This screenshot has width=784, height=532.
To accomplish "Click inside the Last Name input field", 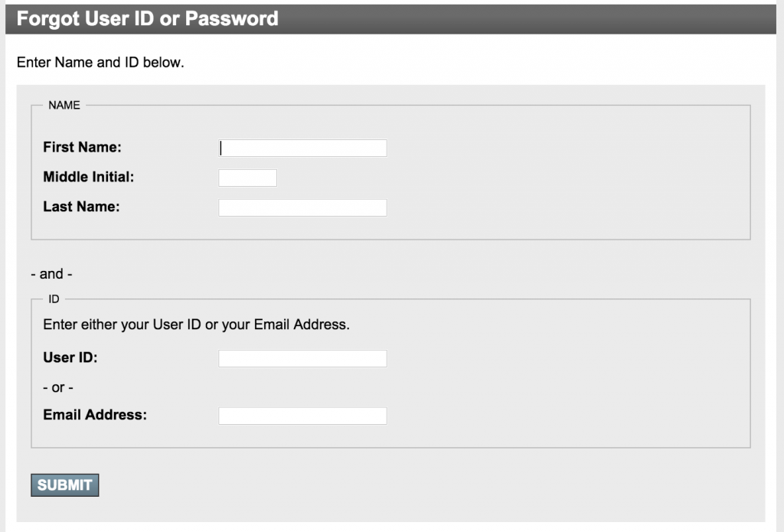I will [302, 207].
